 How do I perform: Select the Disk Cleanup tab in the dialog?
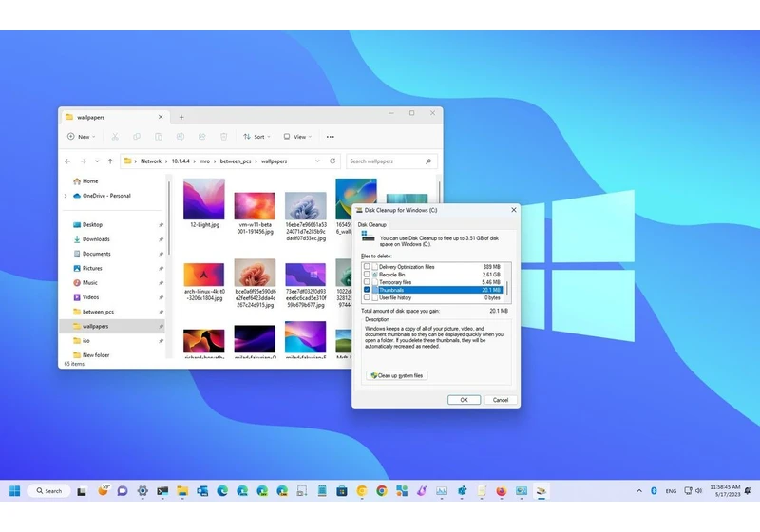point(372,225)
